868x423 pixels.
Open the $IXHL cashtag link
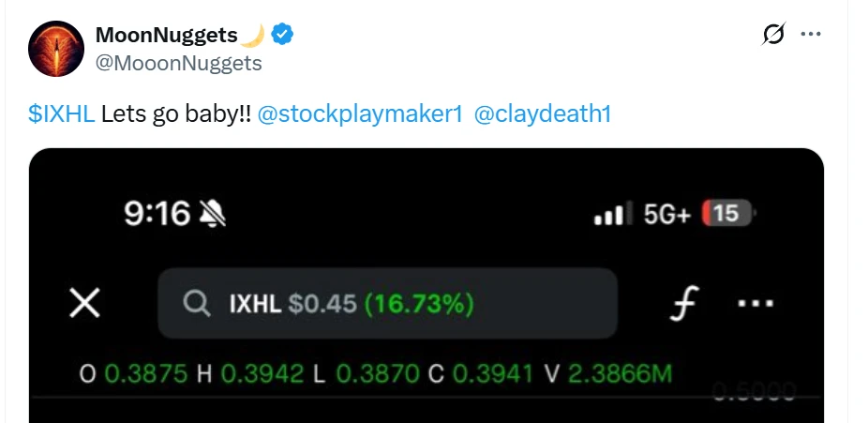click(61, 115)
